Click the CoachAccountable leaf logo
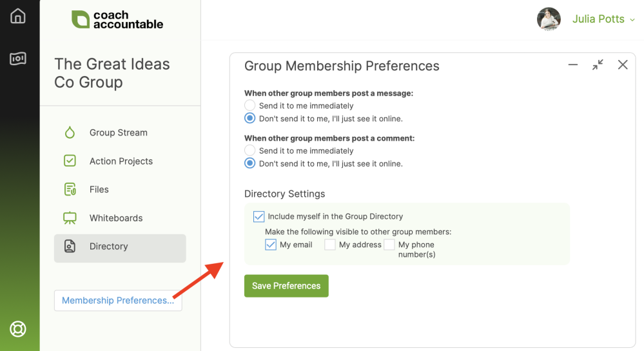This screenshot has height=351, width=644. [80, 19]
